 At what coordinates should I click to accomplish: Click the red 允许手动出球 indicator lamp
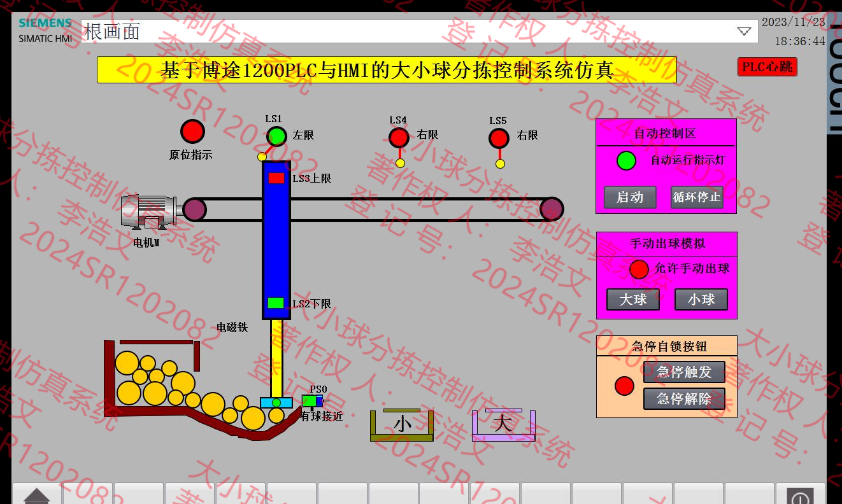click(x=639, y=270)
